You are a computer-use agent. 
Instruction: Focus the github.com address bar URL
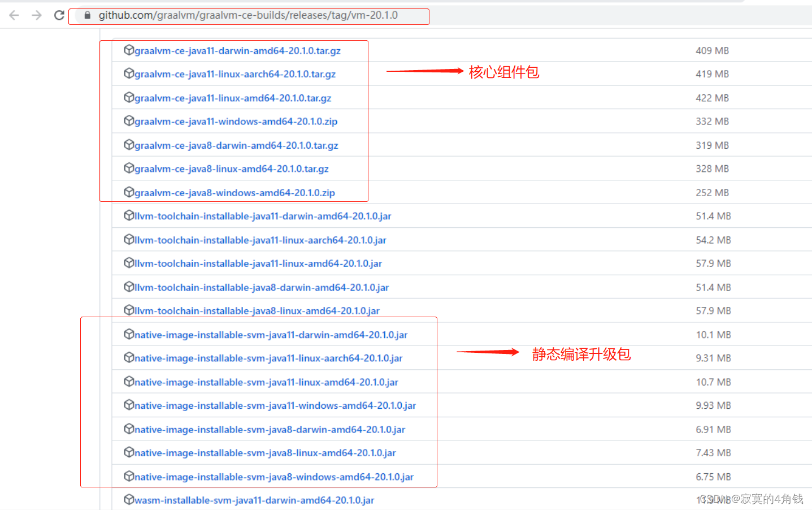tap(248, 15)
